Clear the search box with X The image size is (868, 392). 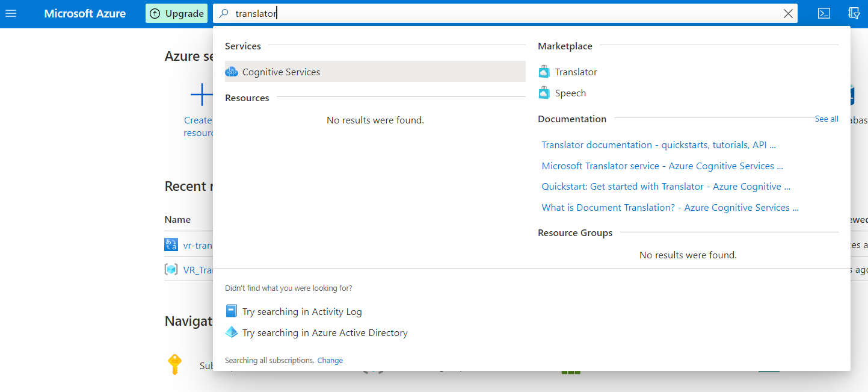[788, 14]
